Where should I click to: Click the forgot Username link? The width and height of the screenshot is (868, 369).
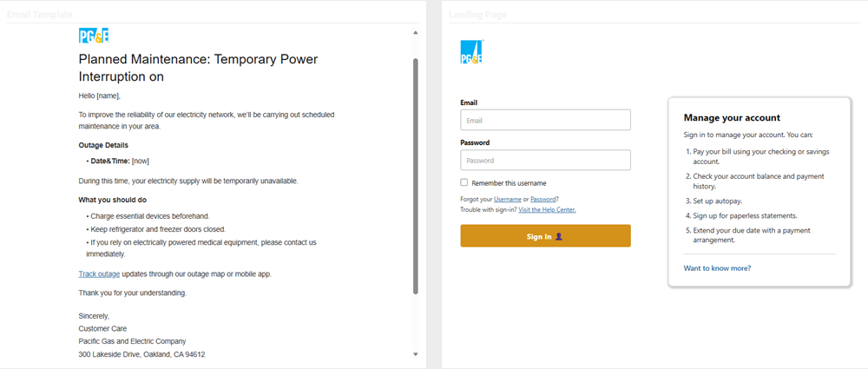click(x=508, y=199)
